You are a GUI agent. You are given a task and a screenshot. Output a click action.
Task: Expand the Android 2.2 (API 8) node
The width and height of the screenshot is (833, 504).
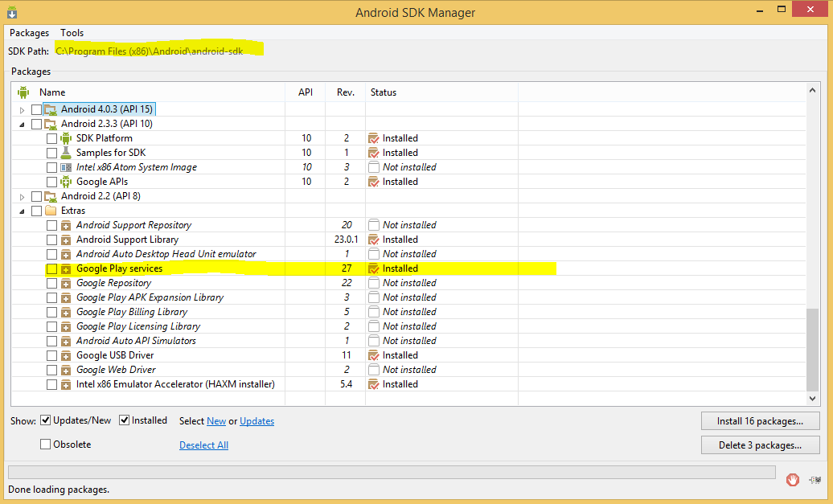point(23,196)
